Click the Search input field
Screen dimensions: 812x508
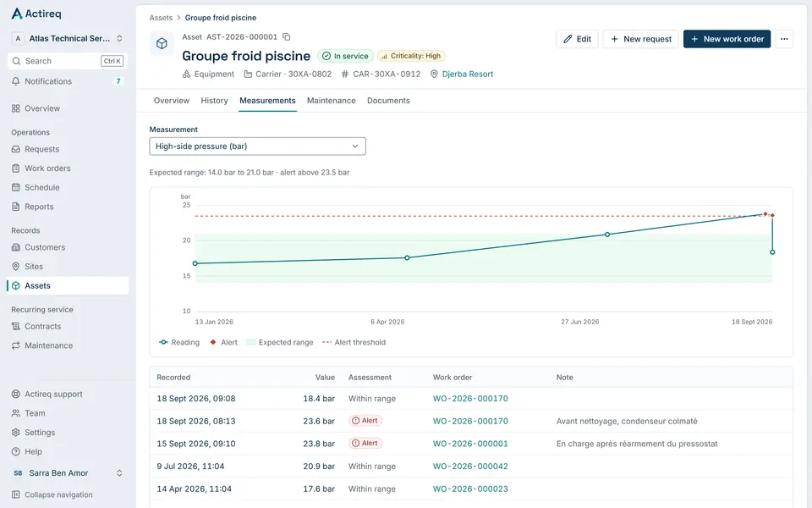pyautogui.click(x=68, y=61)
